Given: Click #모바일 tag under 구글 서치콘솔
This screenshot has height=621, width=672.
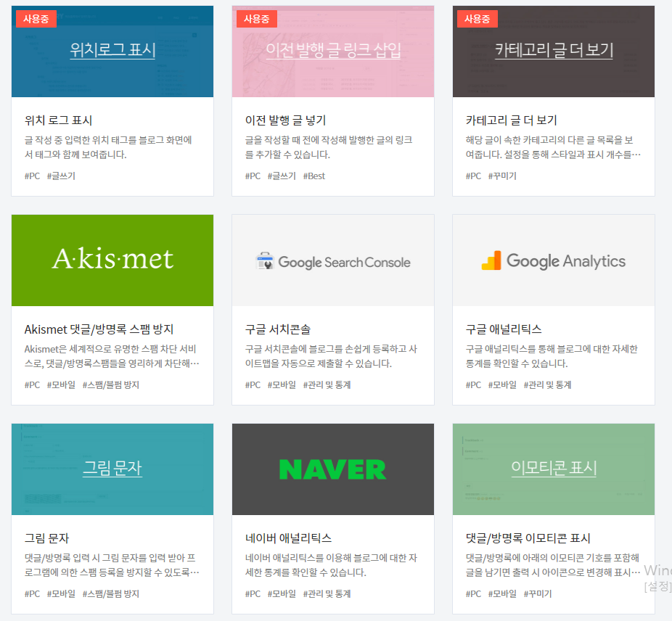Looking at the screenshot, I should tap(282, 384).
